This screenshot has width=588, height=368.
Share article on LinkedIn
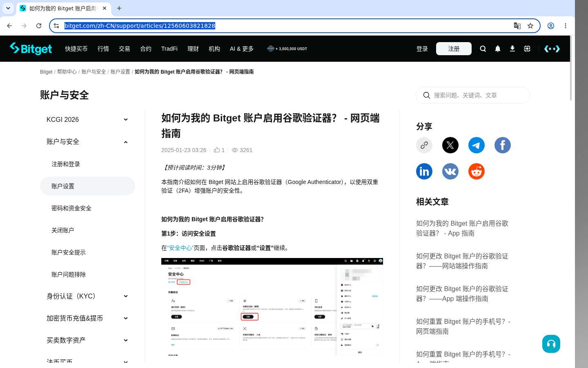(x=424, y=171)
